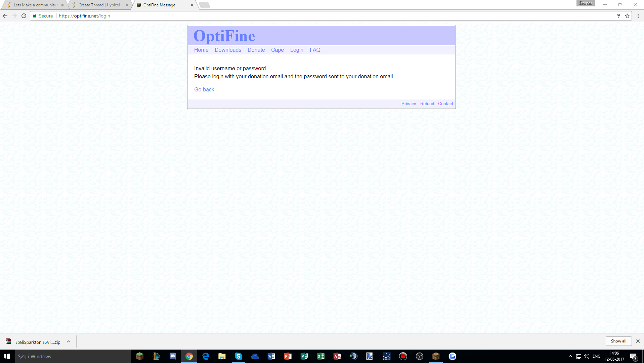The height and width of the screenshot is (363, 644).
Task: Launch Microsoft Publisher from the taskbar
Action: pyautogui.click(x=304, y=356)
